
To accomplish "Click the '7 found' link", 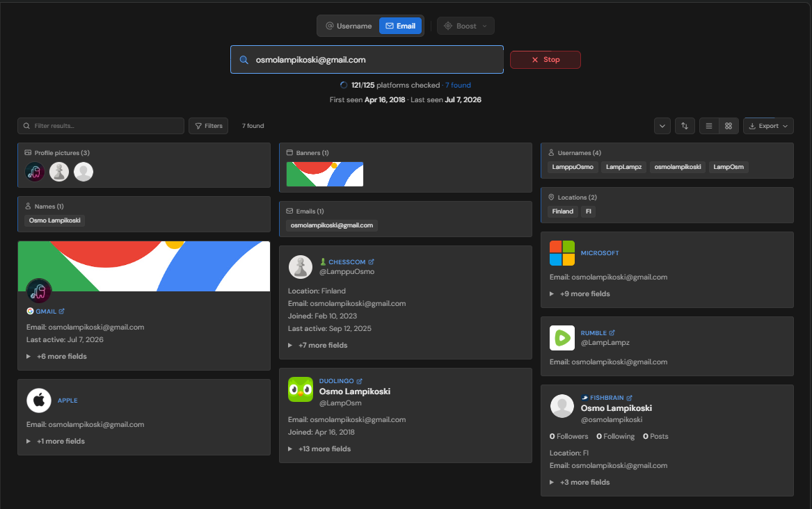I will (x=458, y=85).
